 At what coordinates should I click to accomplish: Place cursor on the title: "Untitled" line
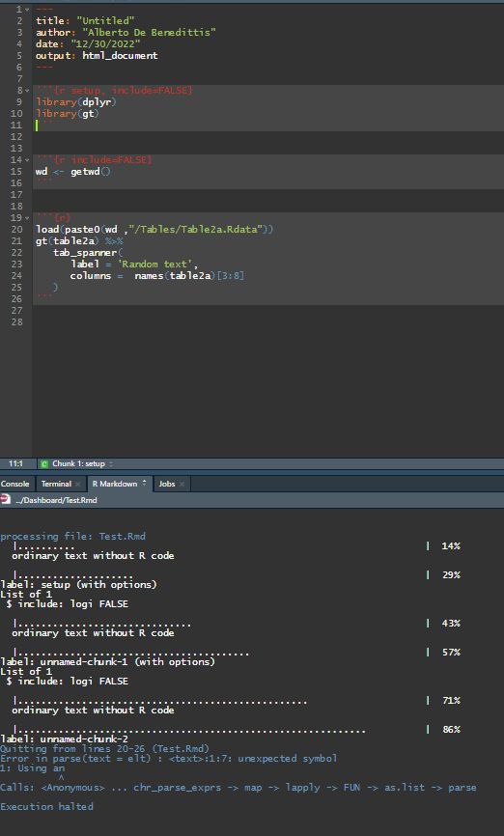85,21
